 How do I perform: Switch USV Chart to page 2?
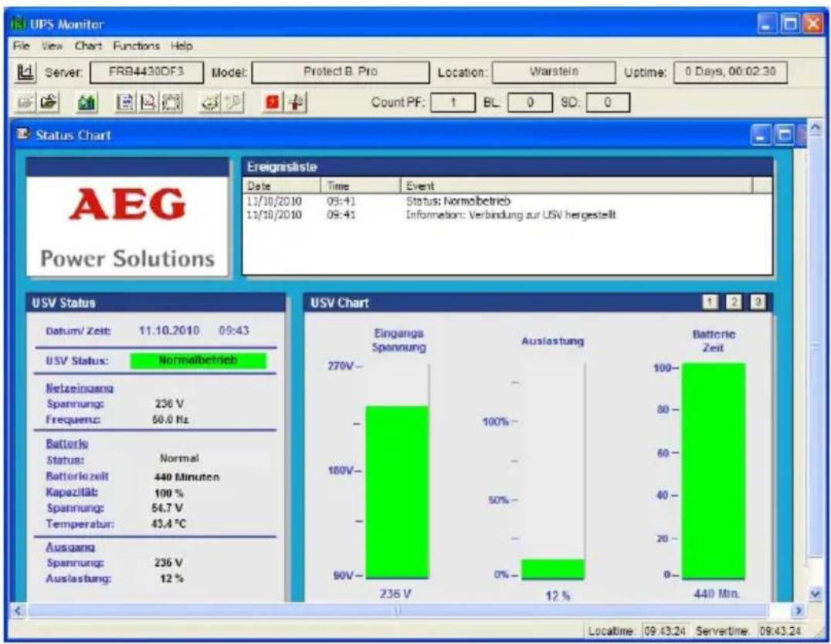[x=734, y=302]
